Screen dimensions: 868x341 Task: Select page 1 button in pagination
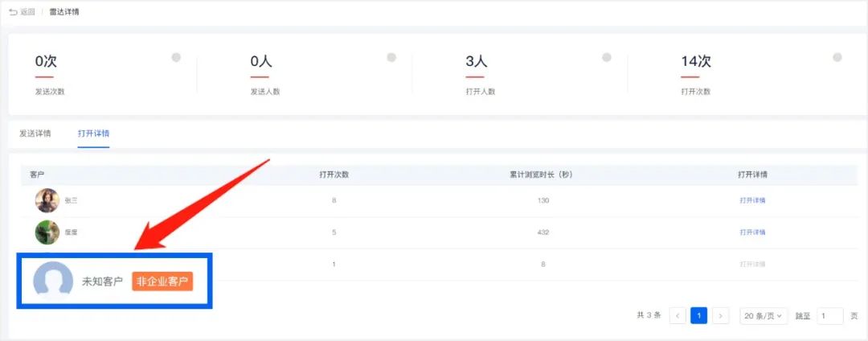pyautogui.click(x=698, y=316)
